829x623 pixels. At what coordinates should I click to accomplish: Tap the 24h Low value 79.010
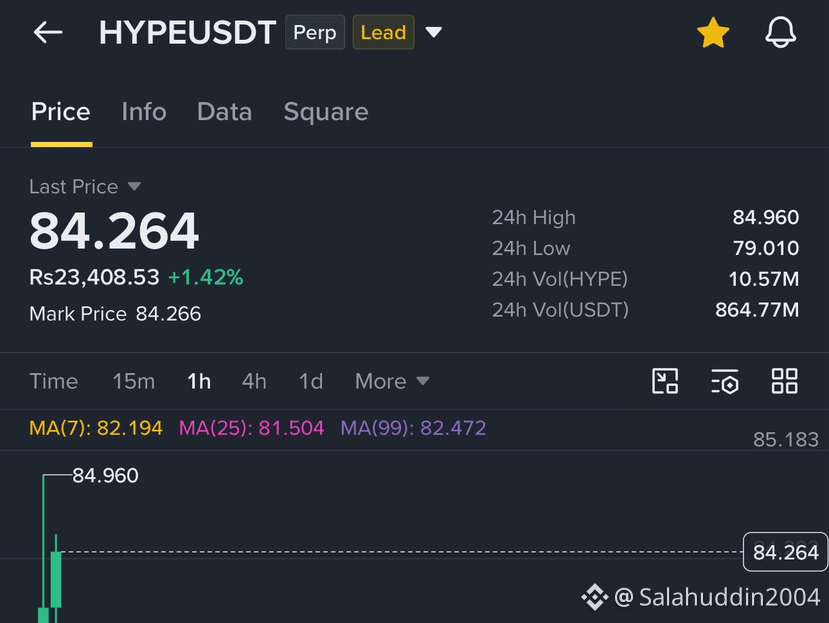tap(766, 248)
